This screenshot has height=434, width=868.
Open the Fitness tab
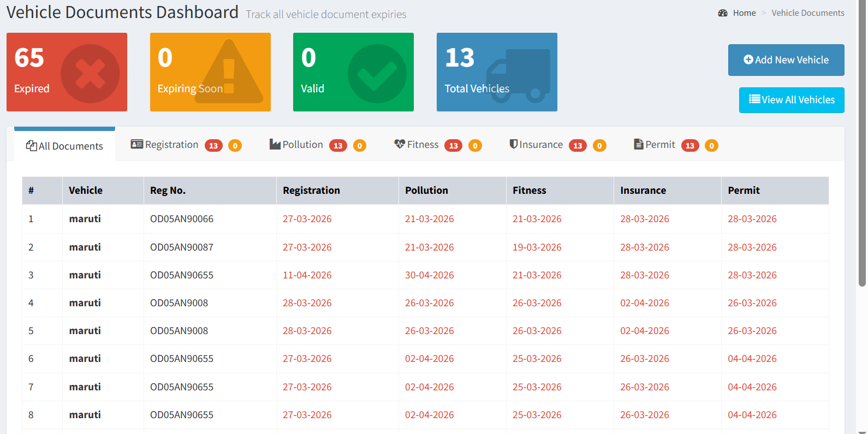438,145
